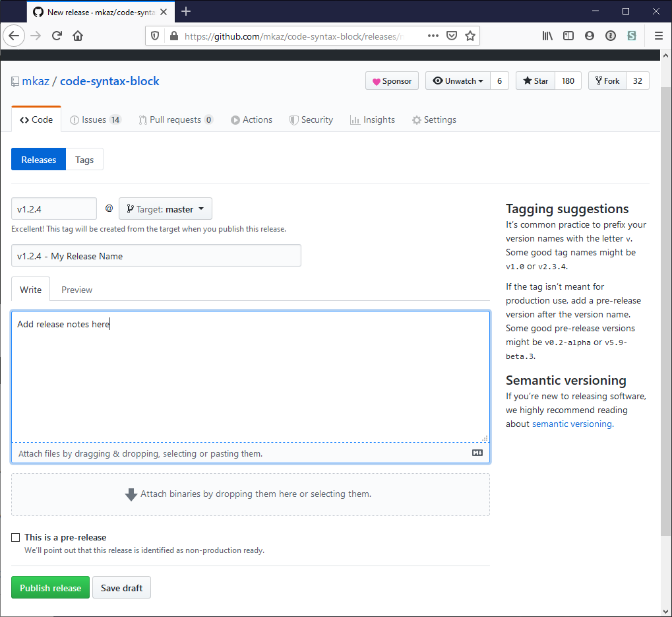View the 32 forks count
Image resolution: width=672 pixels, height=617 pixels.
coord(638,81)
